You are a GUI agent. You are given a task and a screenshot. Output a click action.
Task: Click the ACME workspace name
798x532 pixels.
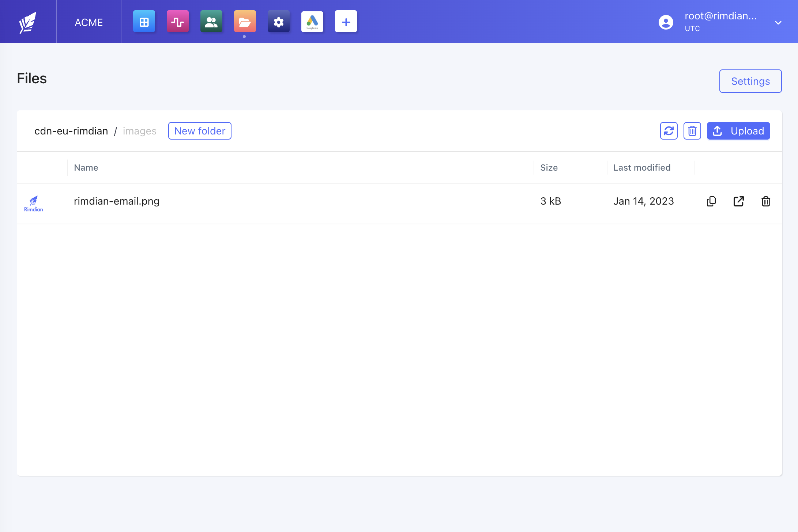tap(89, 22)
